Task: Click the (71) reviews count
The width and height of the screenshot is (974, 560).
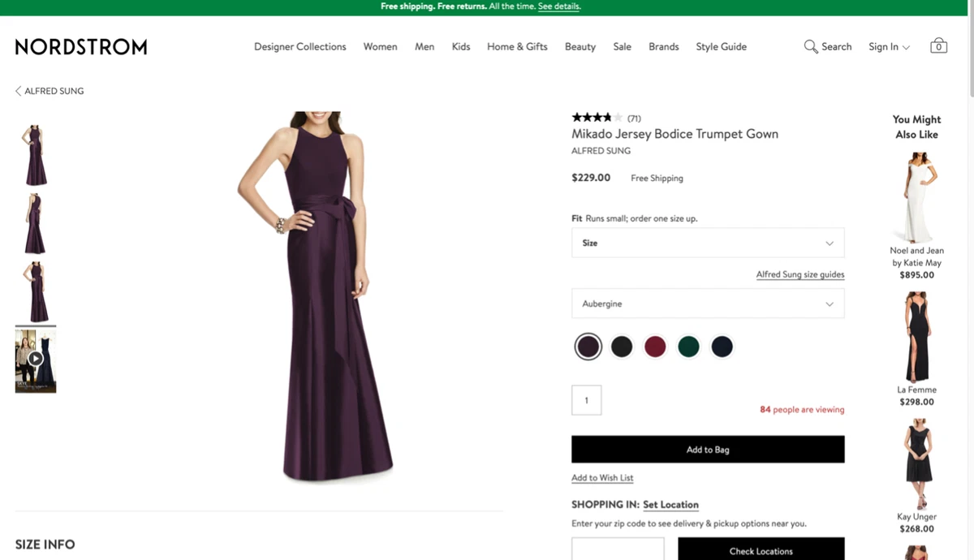Action: click(x=634, y=118)
